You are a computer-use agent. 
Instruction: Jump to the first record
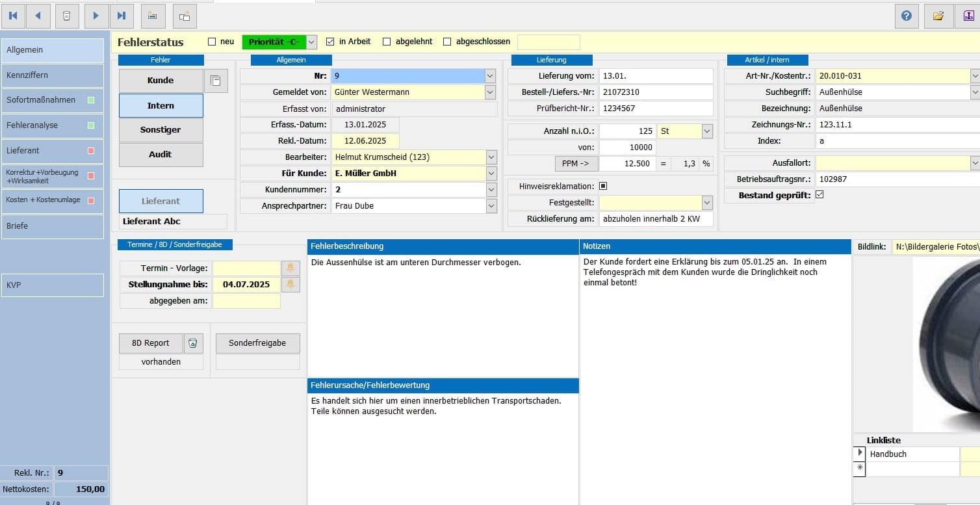pos(13,16)
